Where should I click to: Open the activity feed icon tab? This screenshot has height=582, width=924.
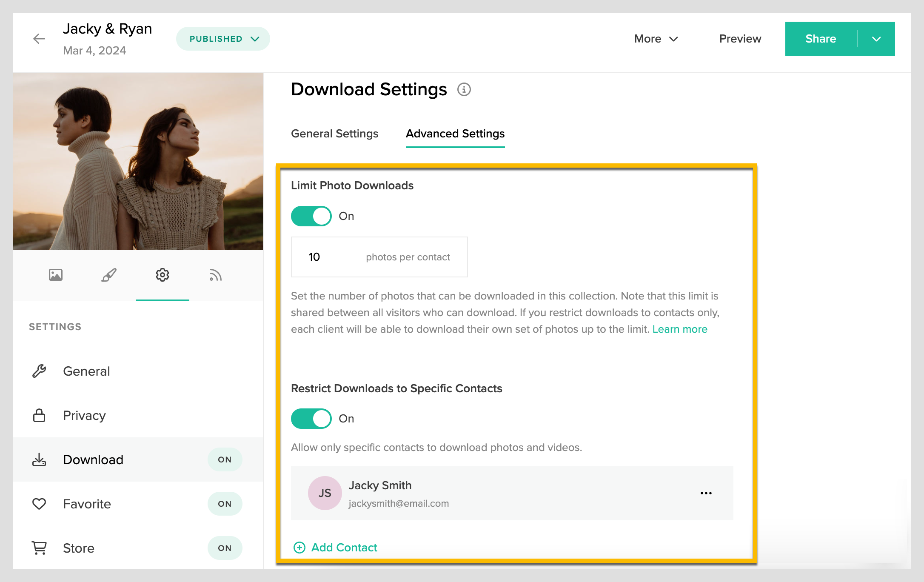click(x=215, y=275)
